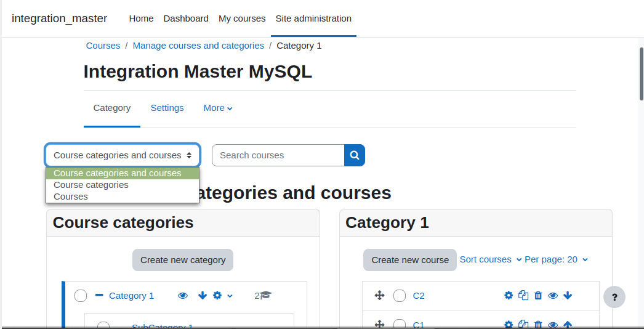Expand the More tab menu
Viewport: 644px width, 329px height.
coord(218,108)
